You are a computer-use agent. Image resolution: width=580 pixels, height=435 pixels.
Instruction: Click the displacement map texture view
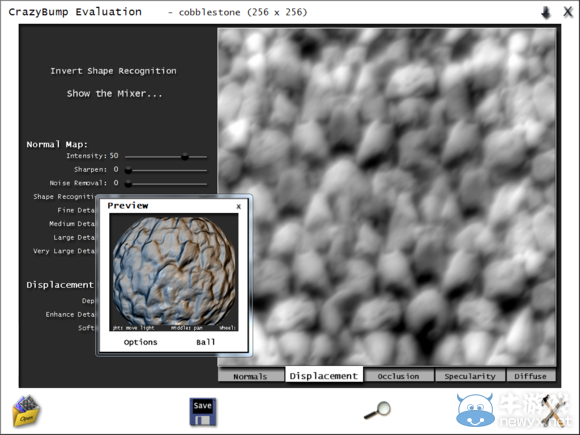387,197
